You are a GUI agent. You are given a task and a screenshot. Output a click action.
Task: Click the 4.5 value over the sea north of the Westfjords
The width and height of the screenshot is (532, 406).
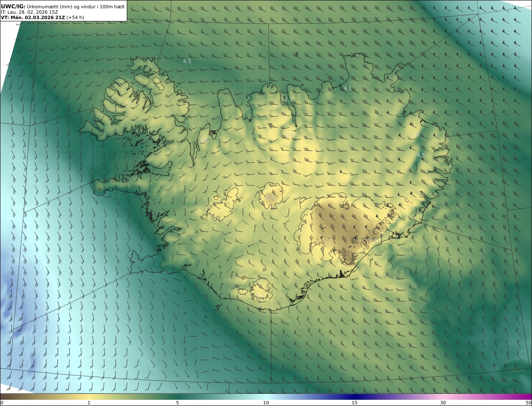187,61
